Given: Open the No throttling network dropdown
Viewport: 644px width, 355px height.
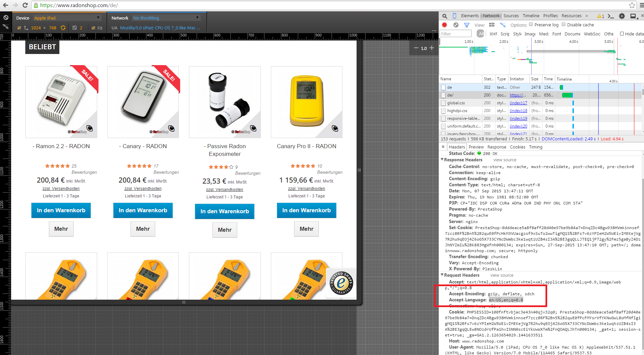Looking at the screenshot, I should pyautogui.click(x=166, y=18).
